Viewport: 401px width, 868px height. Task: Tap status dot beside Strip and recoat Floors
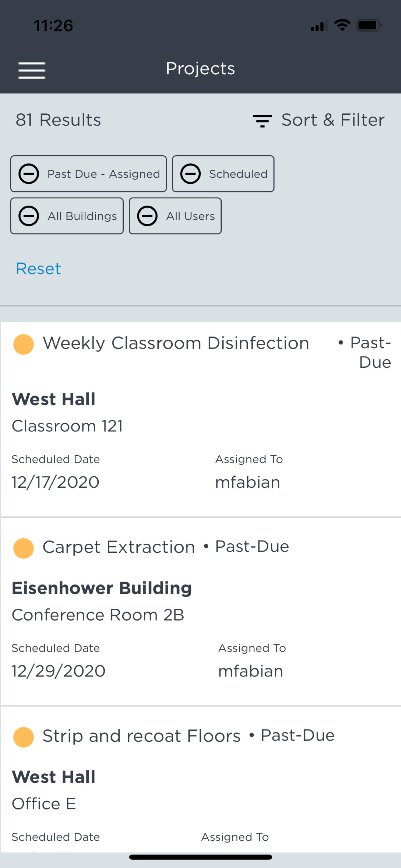tap(23, 737)
